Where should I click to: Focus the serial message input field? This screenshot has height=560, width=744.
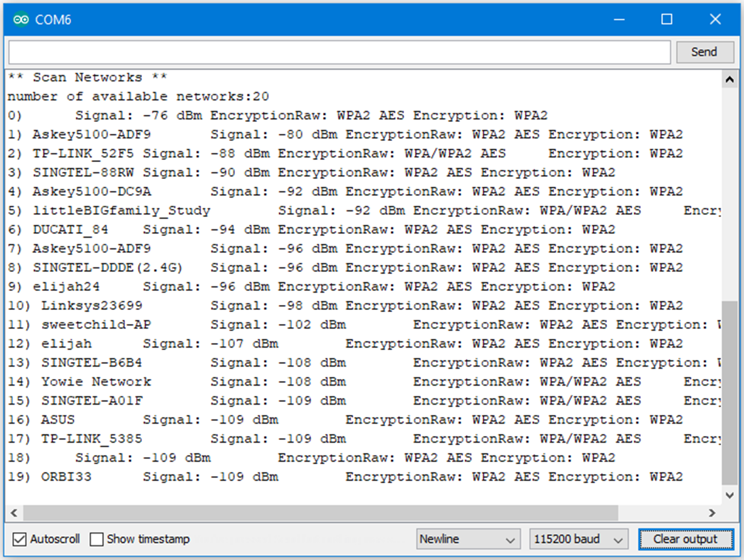339,52
